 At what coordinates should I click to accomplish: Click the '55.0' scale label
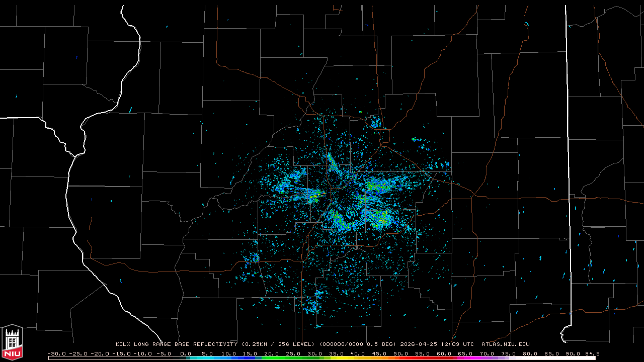(424, 353)
